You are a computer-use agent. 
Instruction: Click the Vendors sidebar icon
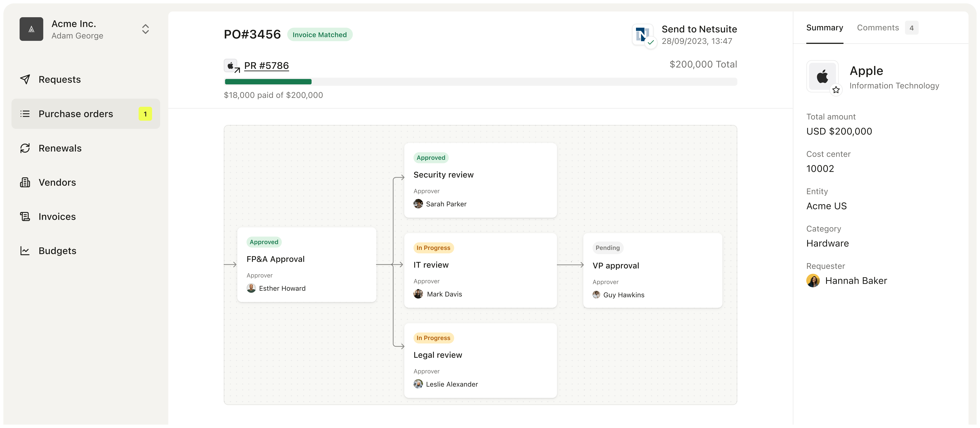click(x=25, y=182)
